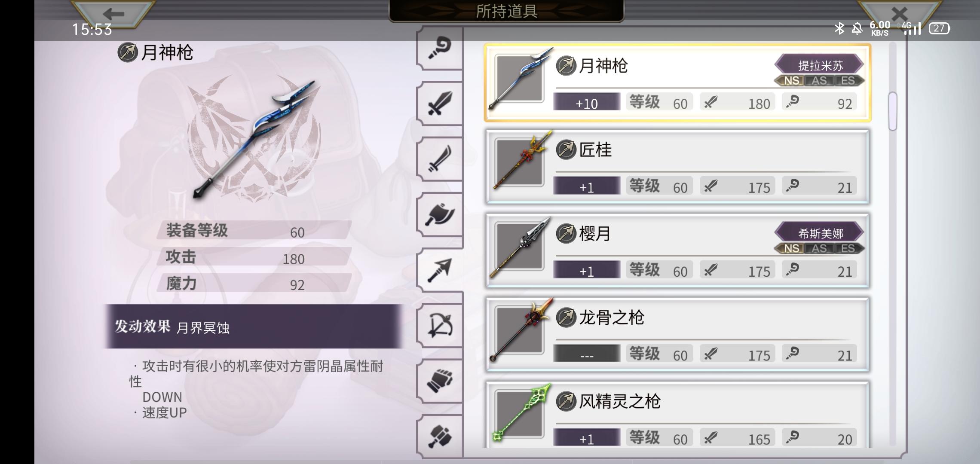980x464 pixels.
Task: Go back with the arrow button
Action: pyautogui.click(x=113, y=14)
